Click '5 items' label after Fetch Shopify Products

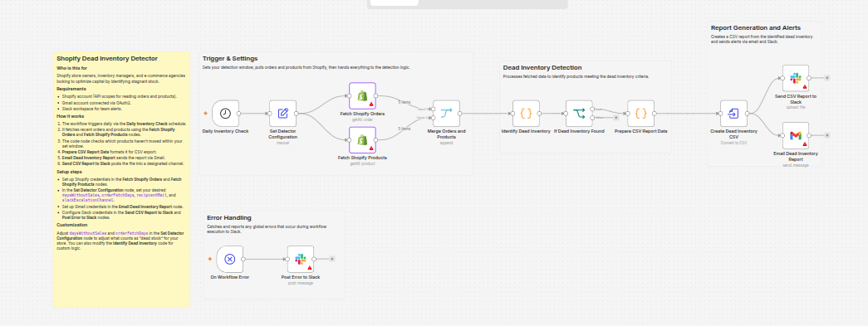pos(405,129)
